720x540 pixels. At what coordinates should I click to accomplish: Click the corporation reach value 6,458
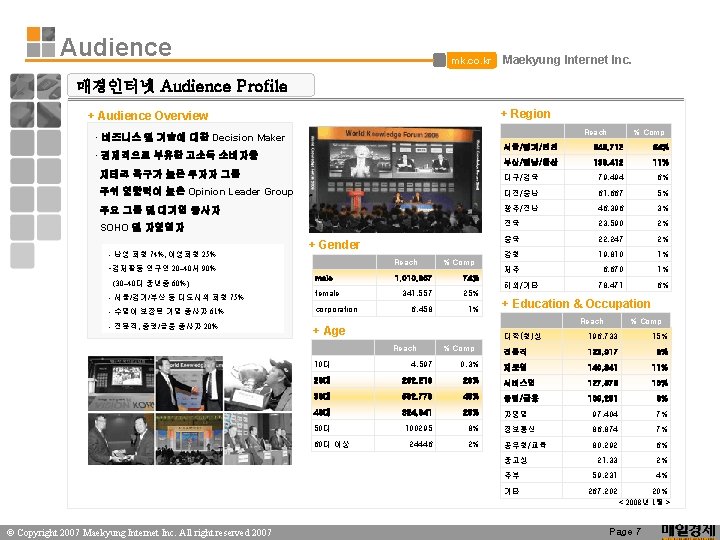tap(422, 309)
